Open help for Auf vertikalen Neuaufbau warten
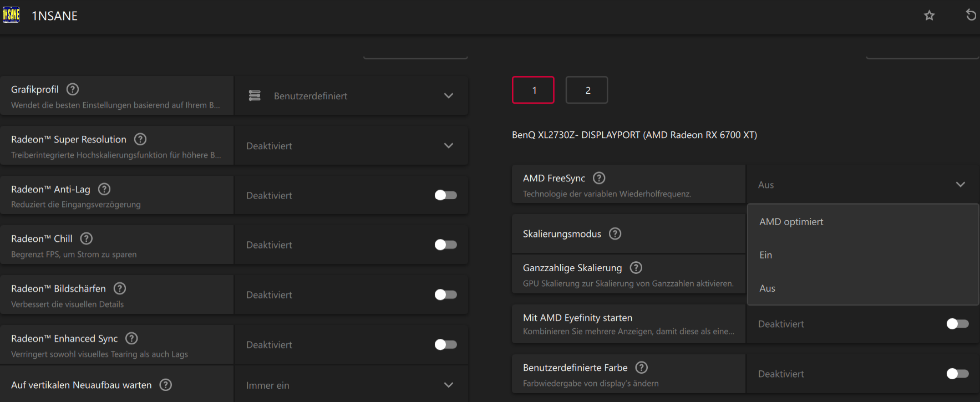Image resolution: width=980 pixels, height=402 pixels. click(166, 385)
